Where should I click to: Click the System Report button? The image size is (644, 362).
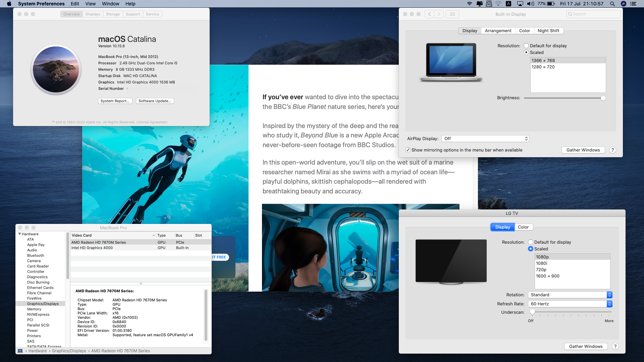(115, 101)
